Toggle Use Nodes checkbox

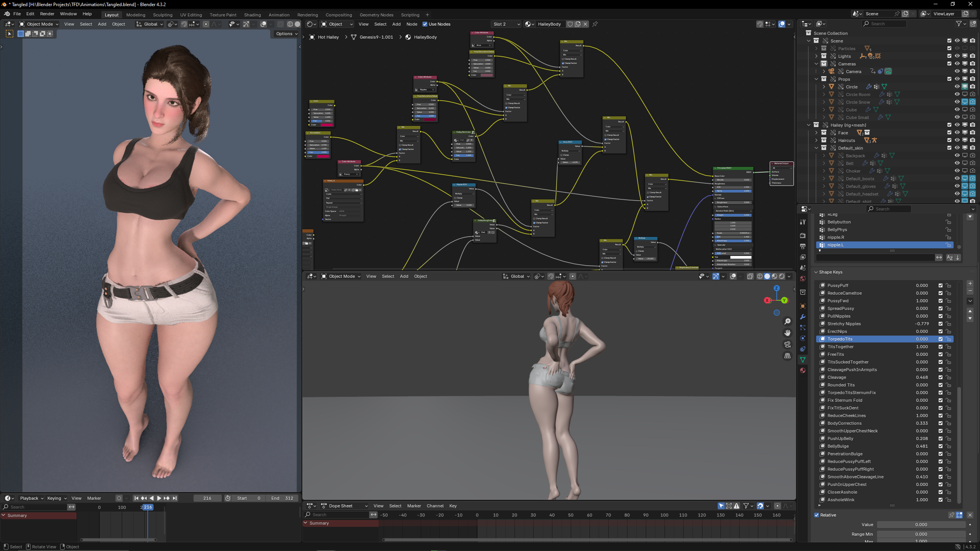click(x=425, y=24)
